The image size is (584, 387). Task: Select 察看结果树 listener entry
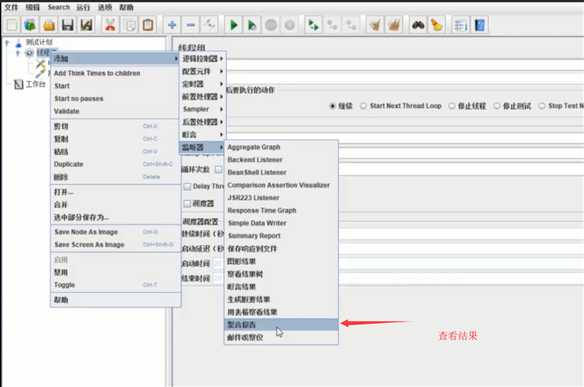point(281,274)
